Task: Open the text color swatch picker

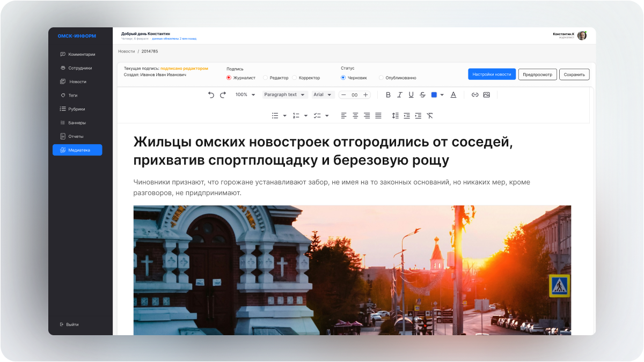Action: pyautogui.click(x=435, y=94)
